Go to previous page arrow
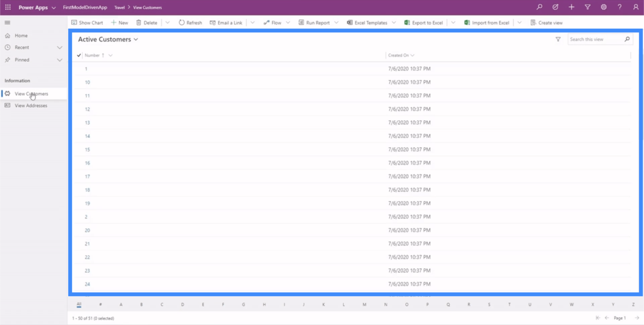The image size is (644, 325). pyautogui.click(x=607, y=318)
